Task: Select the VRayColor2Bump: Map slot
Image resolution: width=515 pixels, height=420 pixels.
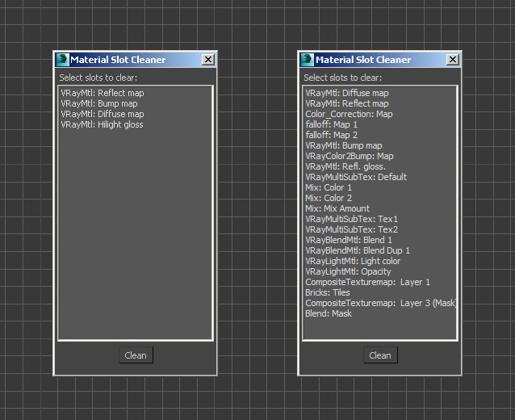Action: (349, 156)
